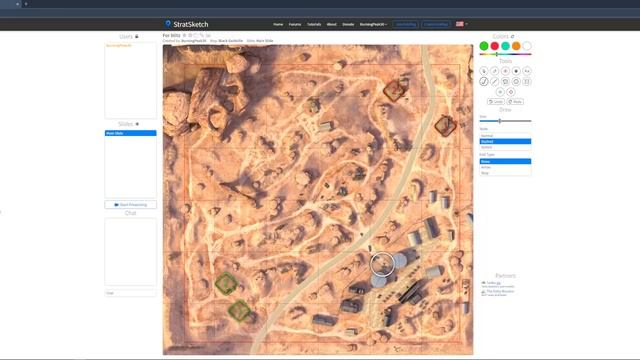
Task: Open the The Daily Bounce partner link
Action: 500,291
